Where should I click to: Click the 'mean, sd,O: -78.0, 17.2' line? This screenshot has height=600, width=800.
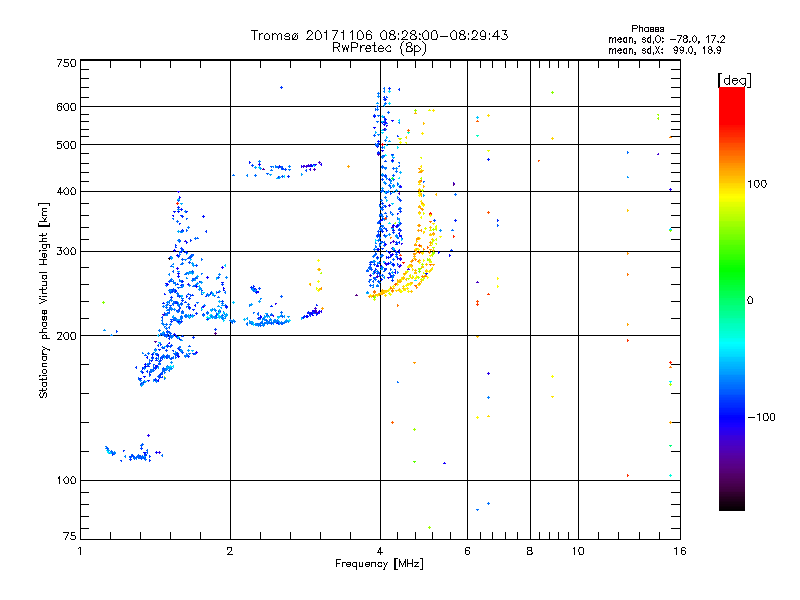(x=666, y=39)
